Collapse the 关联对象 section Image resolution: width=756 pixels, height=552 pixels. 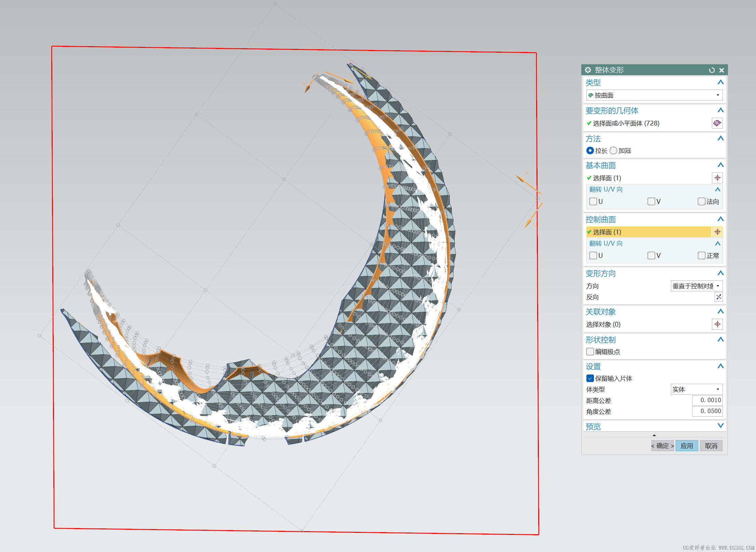click(x=720, y=312)
